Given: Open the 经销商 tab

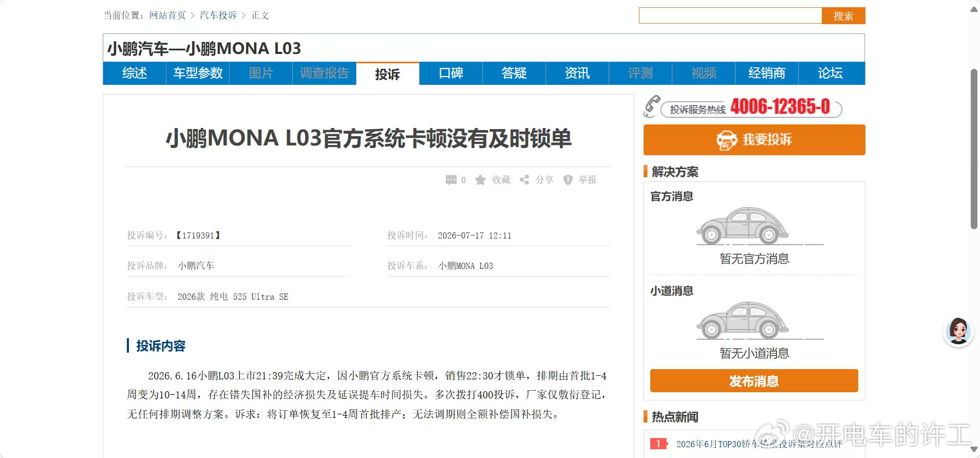Looking at the screenshot, I should [767, 74].
